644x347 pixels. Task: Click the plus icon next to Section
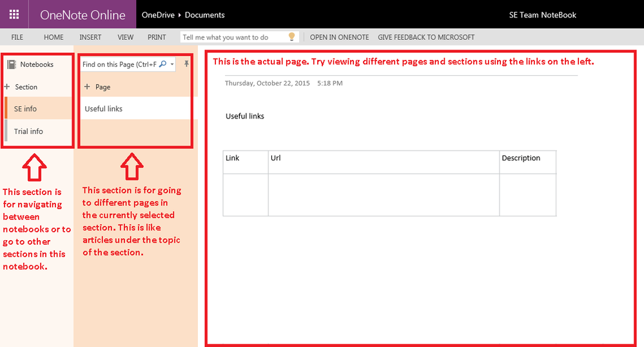click(x=6, y=87)
